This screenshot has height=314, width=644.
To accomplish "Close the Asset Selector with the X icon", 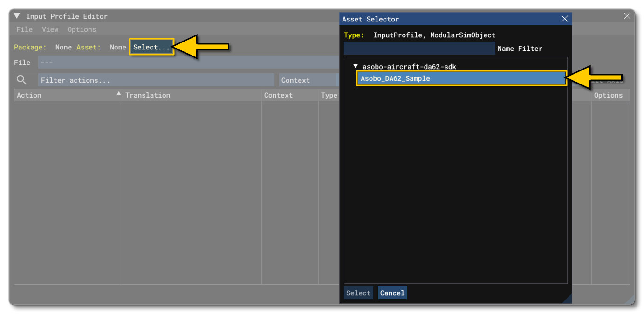I will point(564,19).
